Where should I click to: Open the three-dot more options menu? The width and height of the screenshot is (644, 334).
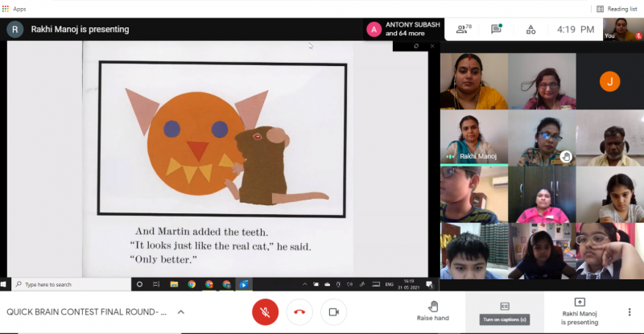pos(630,312)
